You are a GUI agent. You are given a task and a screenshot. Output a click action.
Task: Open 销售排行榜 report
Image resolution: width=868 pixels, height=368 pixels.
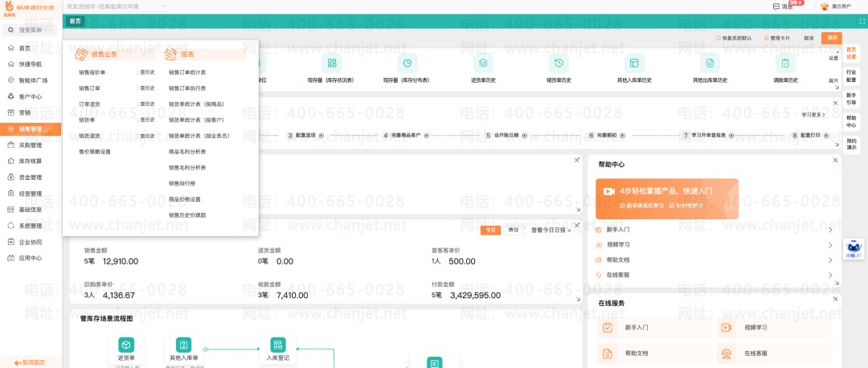pyautogui.click(x=182, y=183)
